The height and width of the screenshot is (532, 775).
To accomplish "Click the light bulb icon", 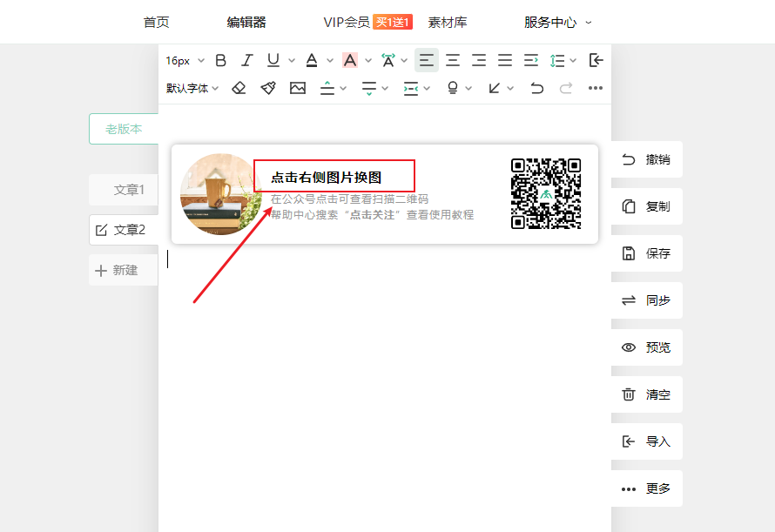I will click(452, 88).
